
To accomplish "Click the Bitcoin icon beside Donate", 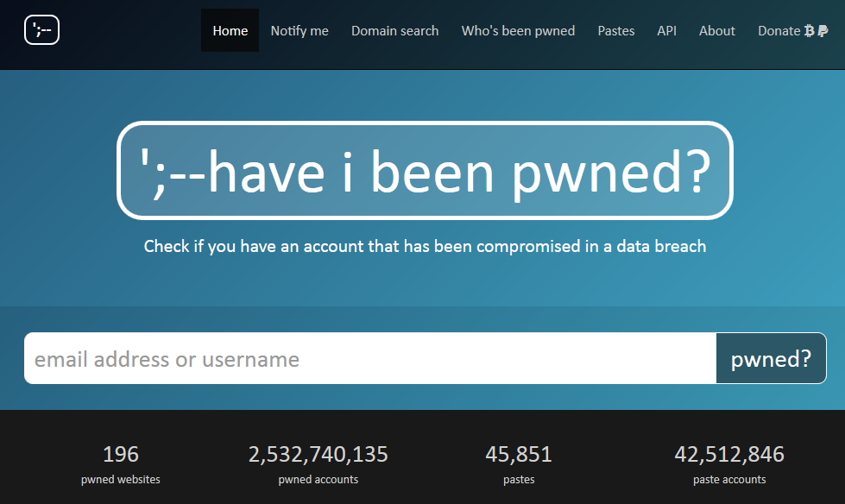I will pos(809,31).
